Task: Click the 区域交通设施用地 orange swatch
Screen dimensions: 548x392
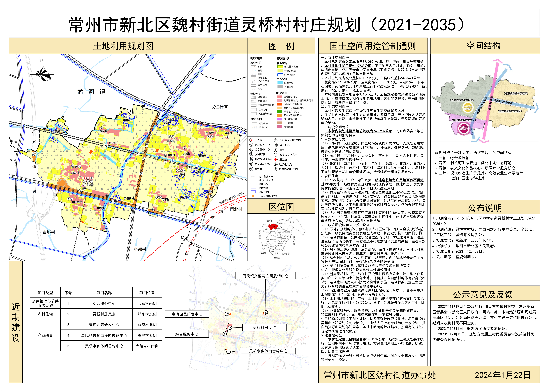Action: pyautogui.click(x=279, y=115)
